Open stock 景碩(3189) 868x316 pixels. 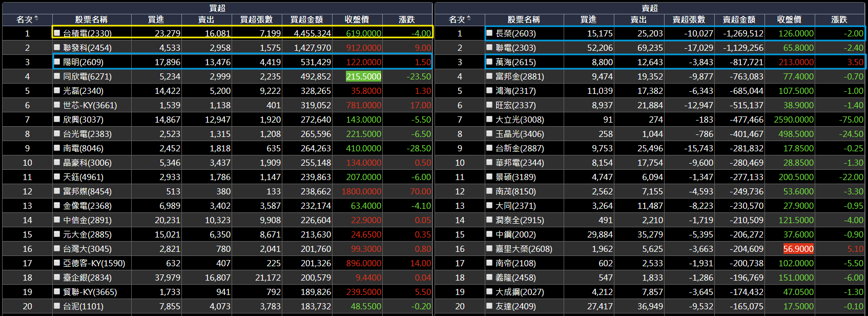click(x=515, y=177)
